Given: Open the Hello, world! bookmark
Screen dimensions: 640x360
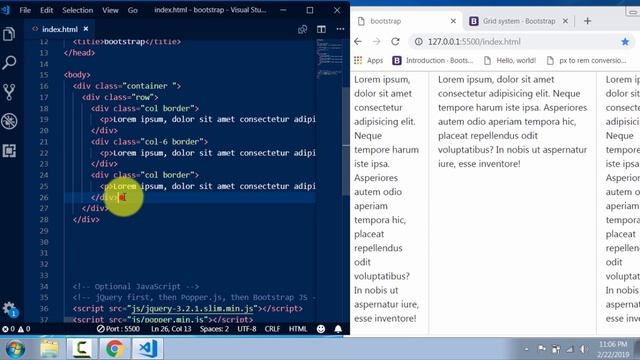Looking at the screenshot, I should [x=510, y=60].
